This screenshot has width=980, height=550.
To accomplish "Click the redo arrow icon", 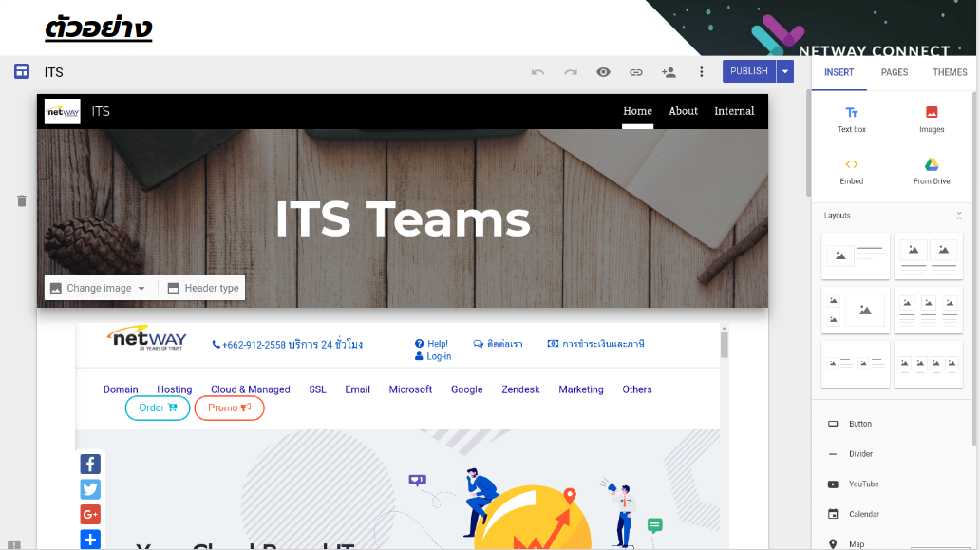I will pyautogui.click(x=570, y=72).
